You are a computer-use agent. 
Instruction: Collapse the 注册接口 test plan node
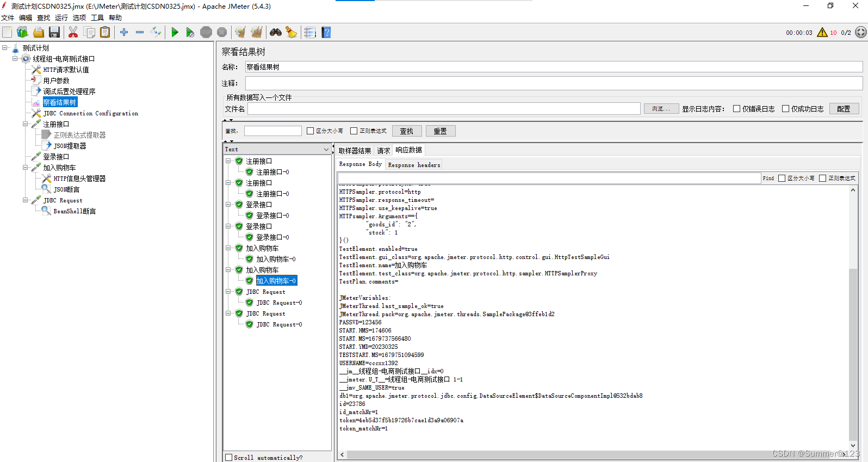click(x=25, y=124)
